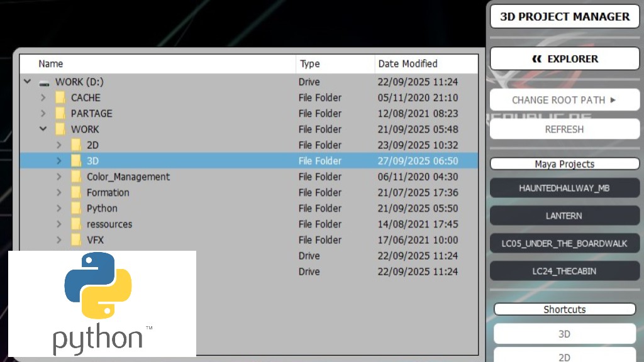Expand the 3D folder chevron

point(59,161)
